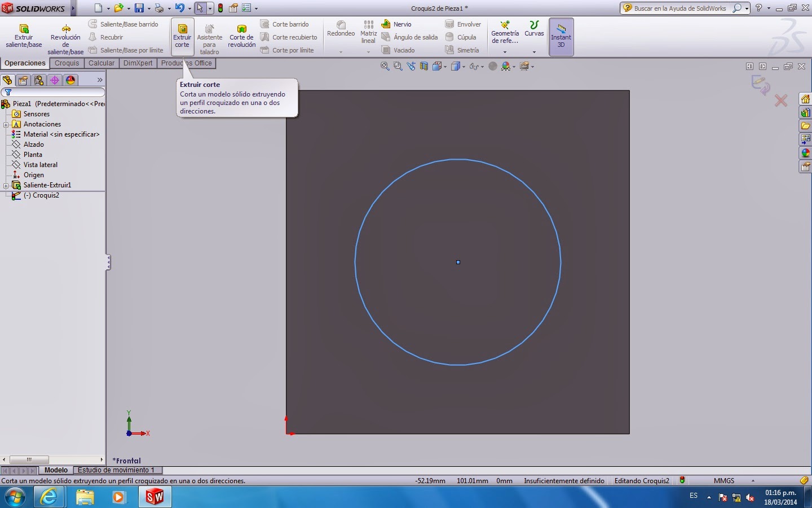Click the Appearances colored sphere icon

(x=506, y=66)
